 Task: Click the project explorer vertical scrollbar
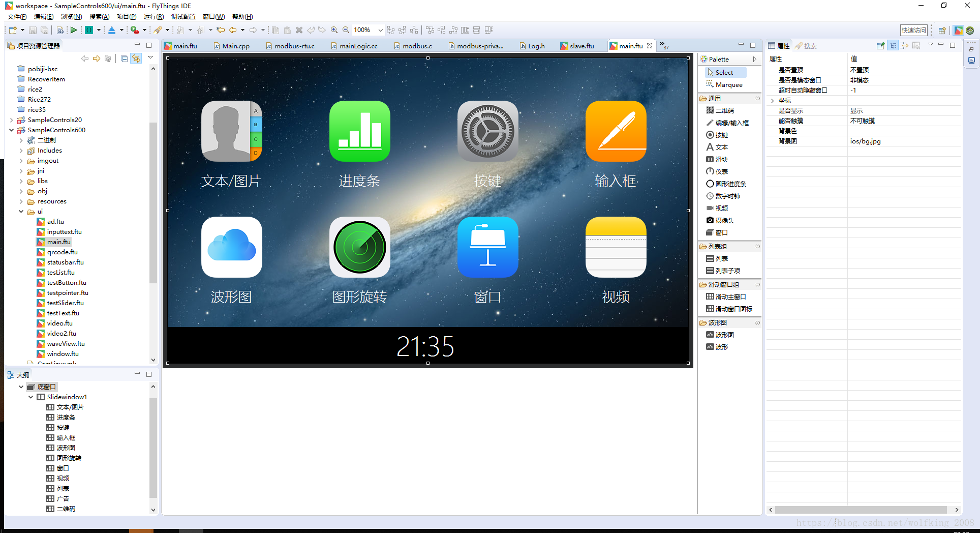(x=154, y=203)
